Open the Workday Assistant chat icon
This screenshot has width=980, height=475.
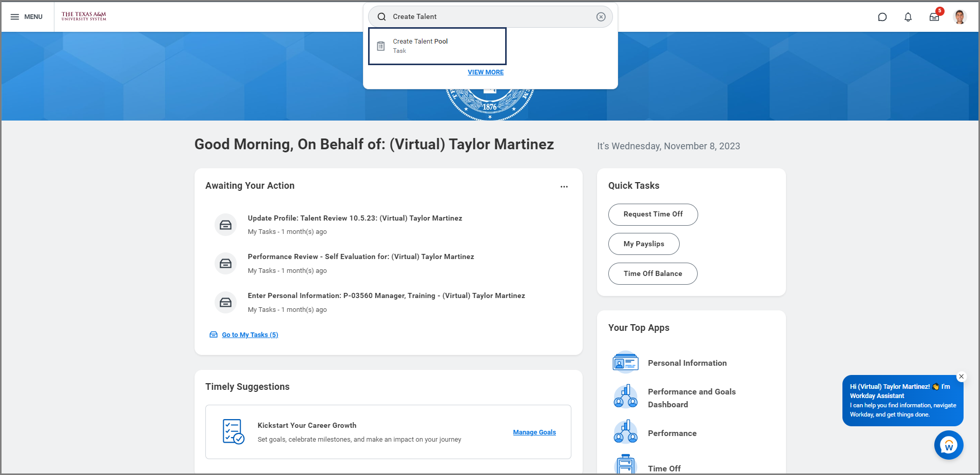(948, 445)
